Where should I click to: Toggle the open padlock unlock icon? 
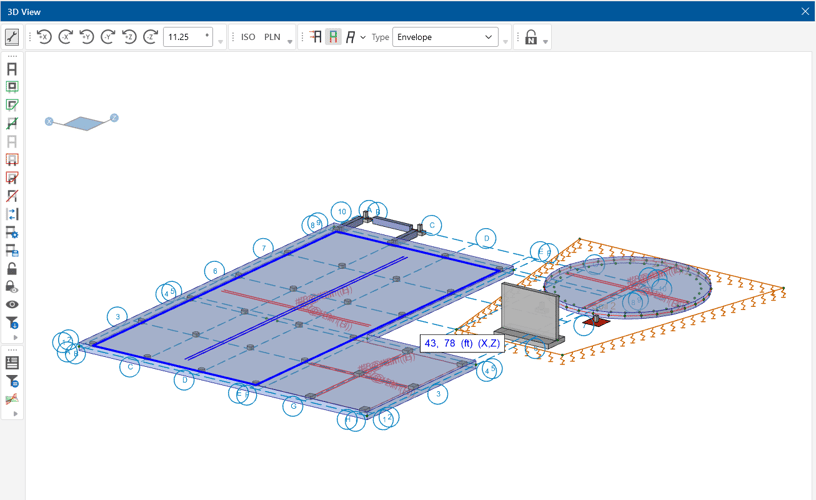12,269
